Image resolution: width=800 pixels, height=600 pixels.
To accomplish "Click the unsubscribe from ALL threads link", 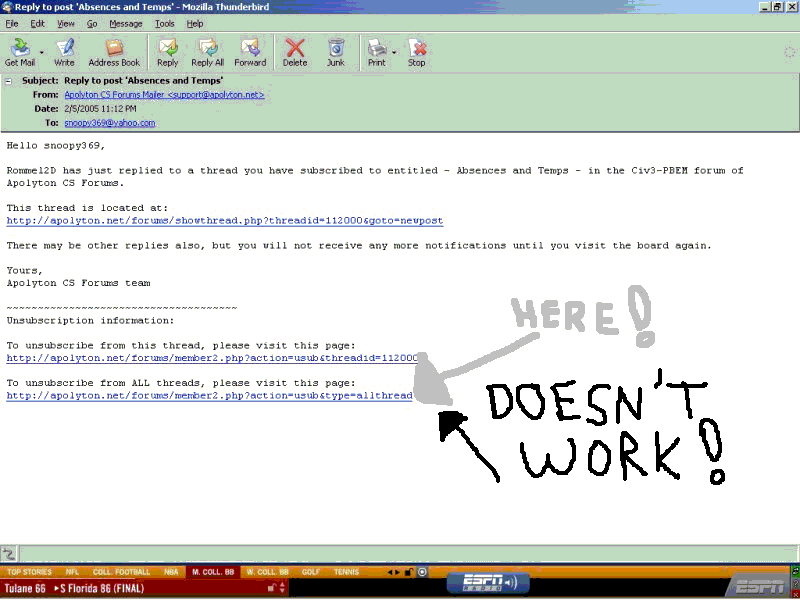I will pos(209,396).
